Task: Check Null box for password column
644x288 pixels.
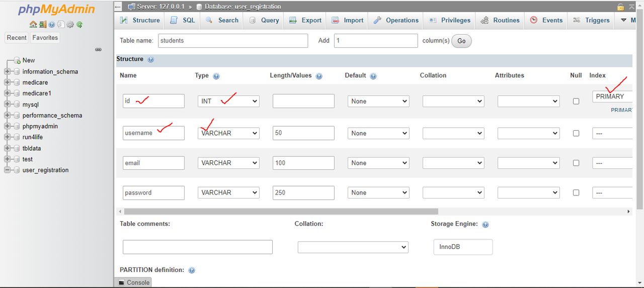Action: [x=576, y=193]
